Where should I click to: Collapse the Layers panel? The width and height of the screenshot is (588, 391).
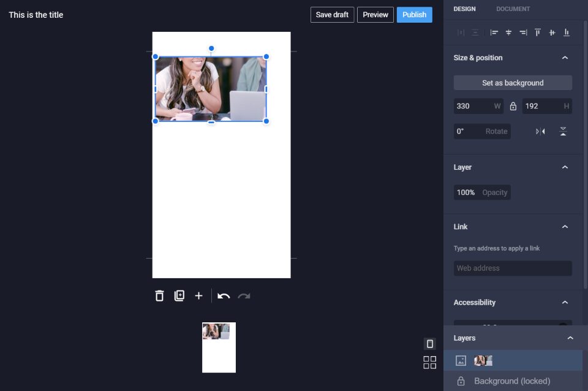point(570,338)
